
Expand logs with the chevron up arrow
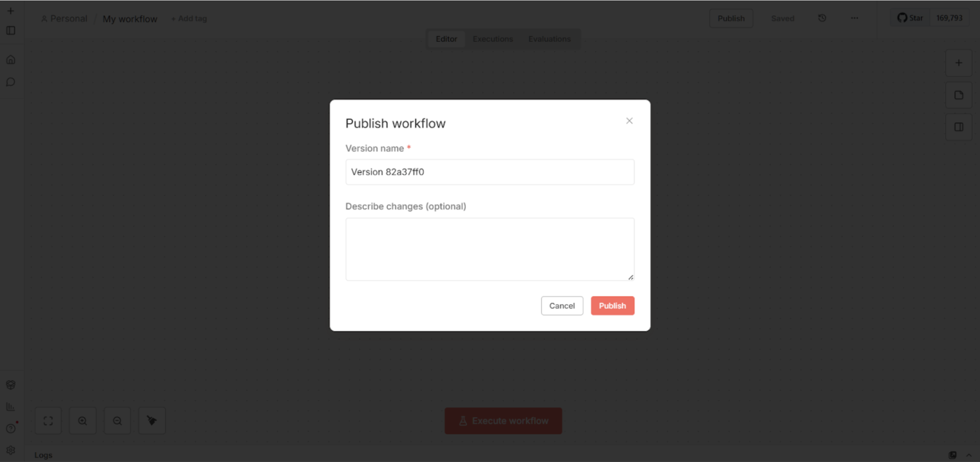tap(969, 455)
